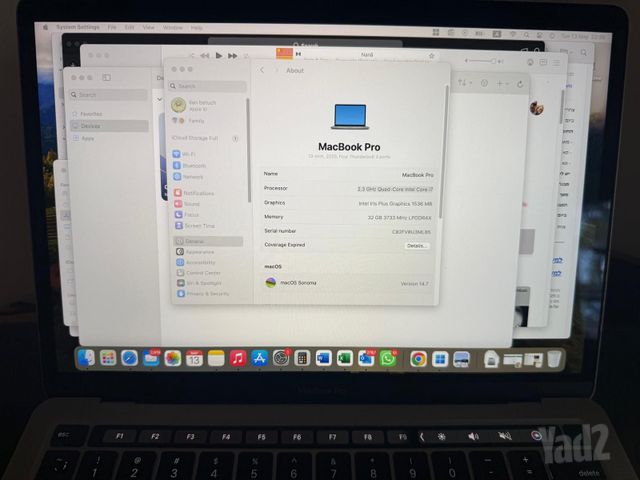Open the Help menu
This screenshot has width=640, height=480.
pos(197,28)
